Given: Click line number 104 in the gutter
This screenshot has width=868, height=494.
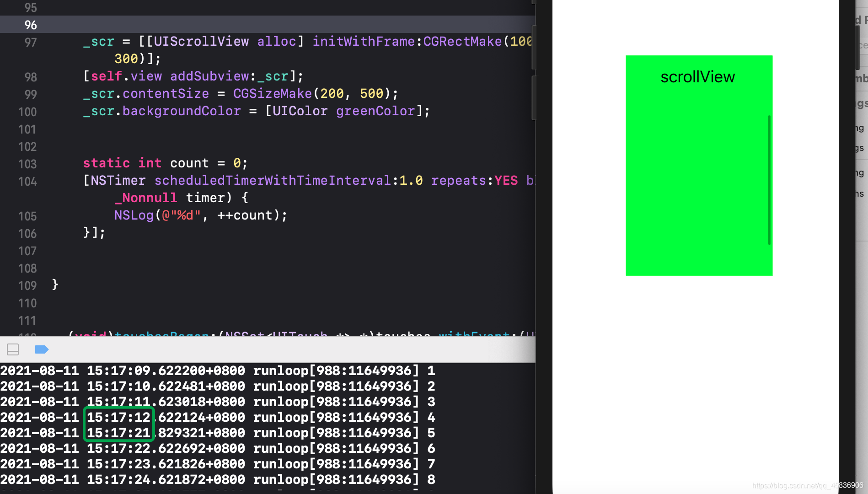Looking at the screenshot, I should point(27,181).
